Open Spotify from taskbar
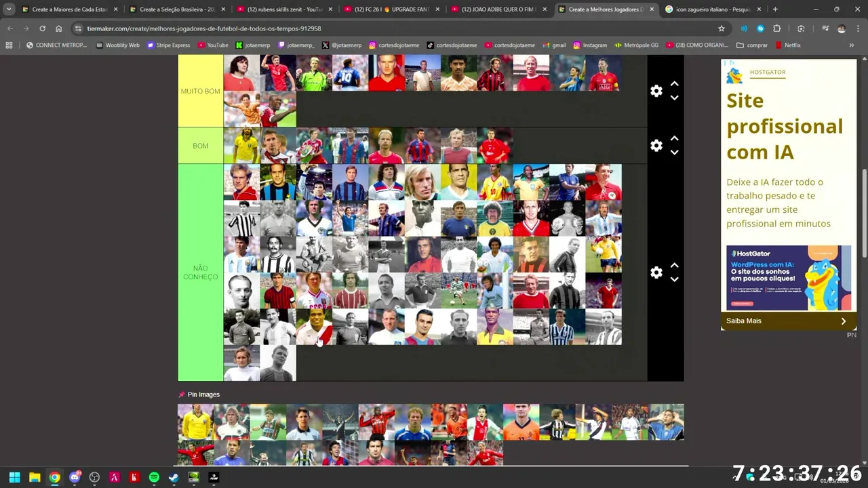 tap(154, 477)
